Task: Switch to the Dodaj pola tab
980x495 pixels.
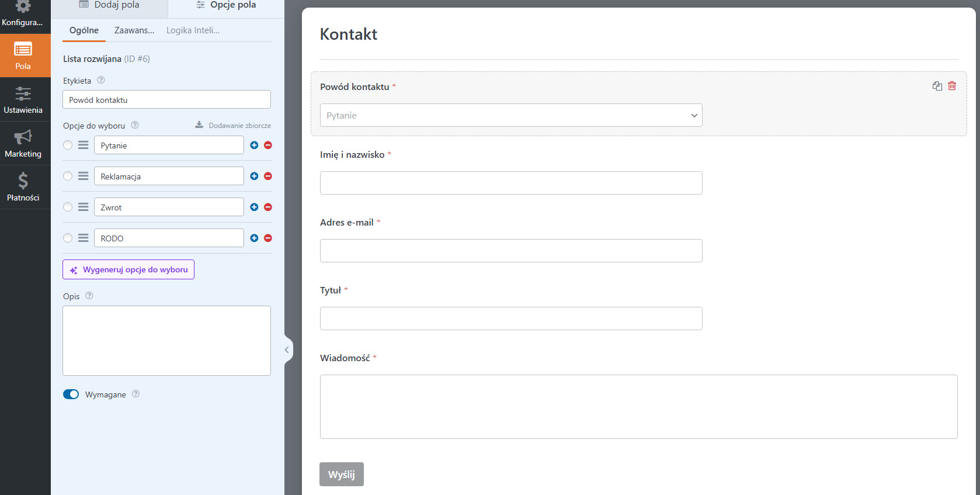Action: (x=110, y=5)
